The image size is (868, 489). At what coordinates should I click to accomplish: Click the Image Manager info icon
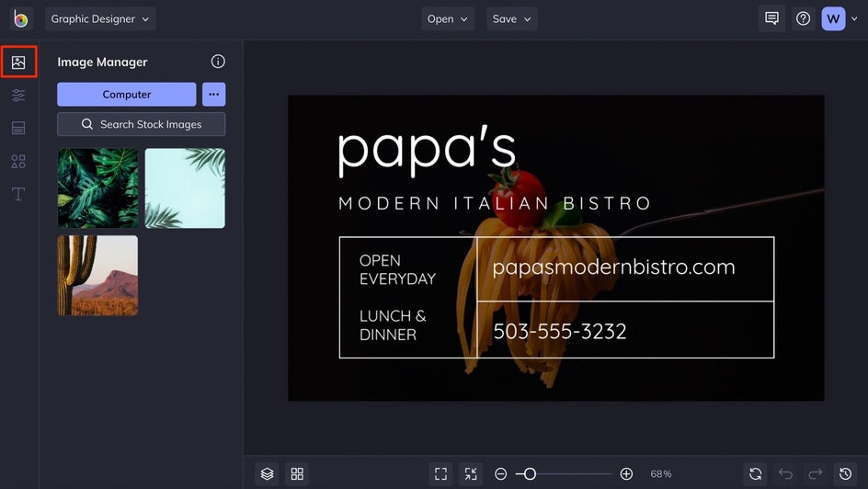pyautogui.click(x=218, y=62)
